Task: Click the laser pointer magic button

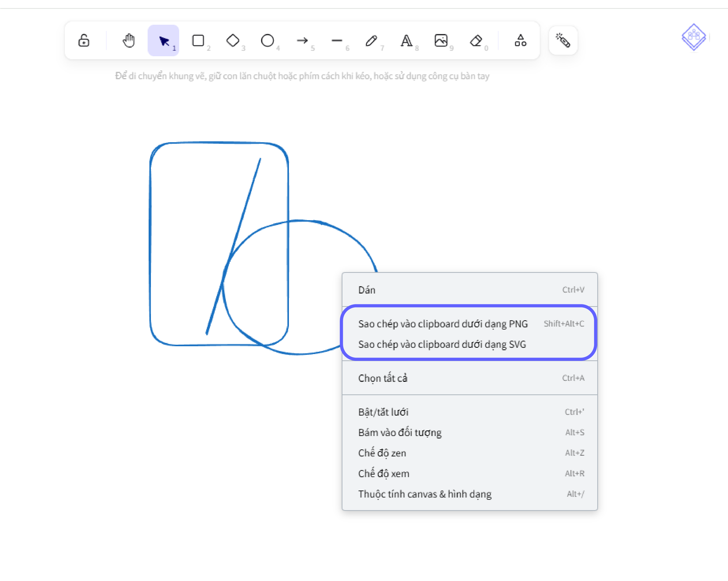Action: click(x=563, y=41)
